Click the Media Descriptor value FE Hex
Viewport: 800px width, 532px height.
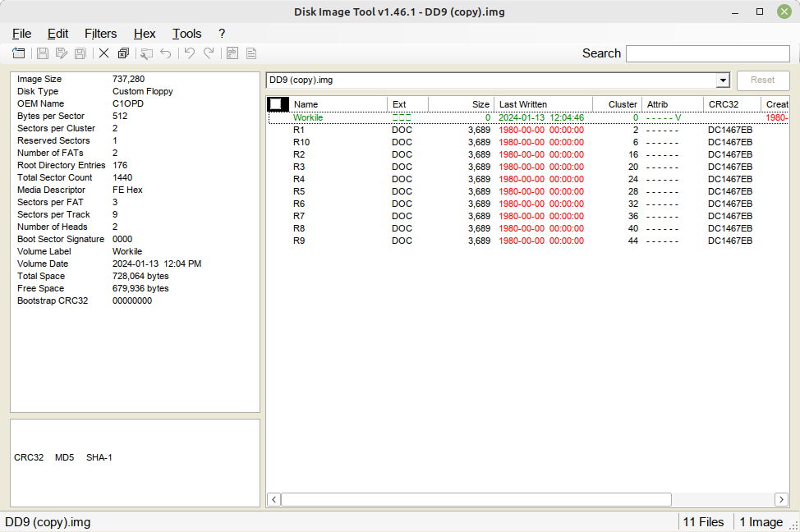pos(127,190)
